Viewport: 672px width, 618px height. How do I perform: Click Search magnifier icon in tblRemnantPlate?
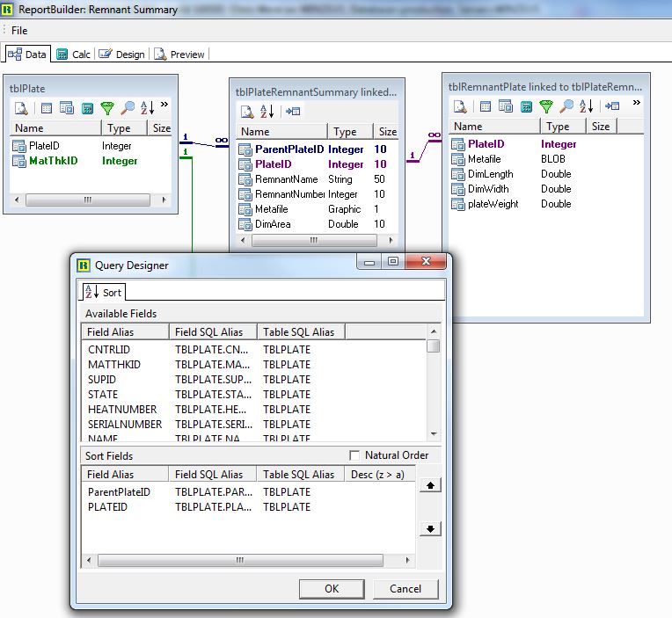coord(566,106)
